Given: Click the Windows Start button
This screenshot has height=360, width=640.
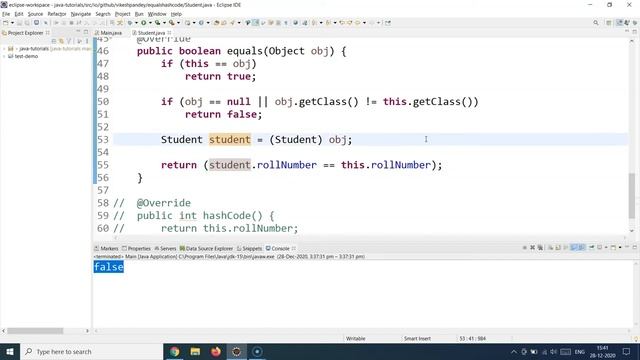Looking at the screenshot, I should [10, 351].
